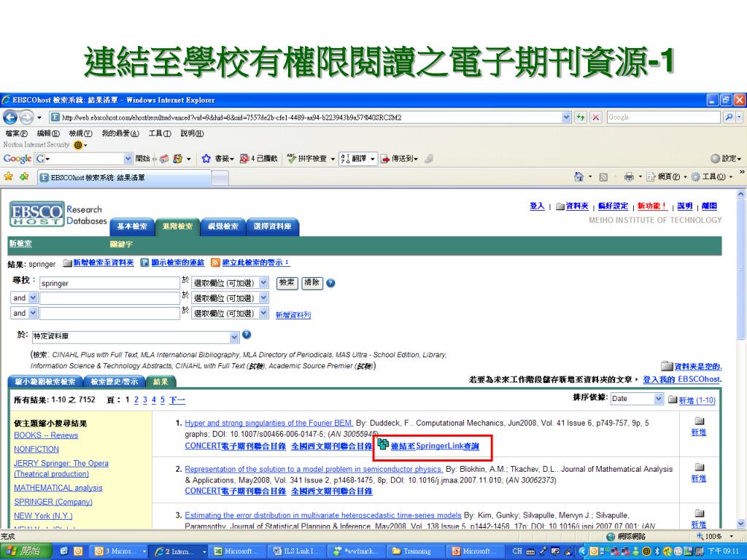Click the 檢索 search button
The height and width of the screenshot is (560, 747).
point(287,283)
